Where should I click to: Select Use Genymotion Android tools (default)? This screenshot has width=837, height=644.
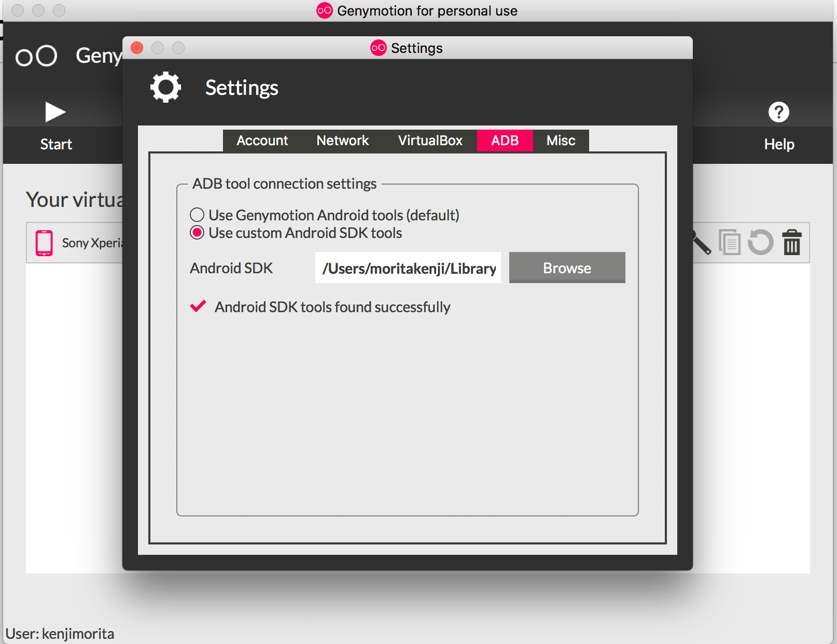click(x=325, y=215)
